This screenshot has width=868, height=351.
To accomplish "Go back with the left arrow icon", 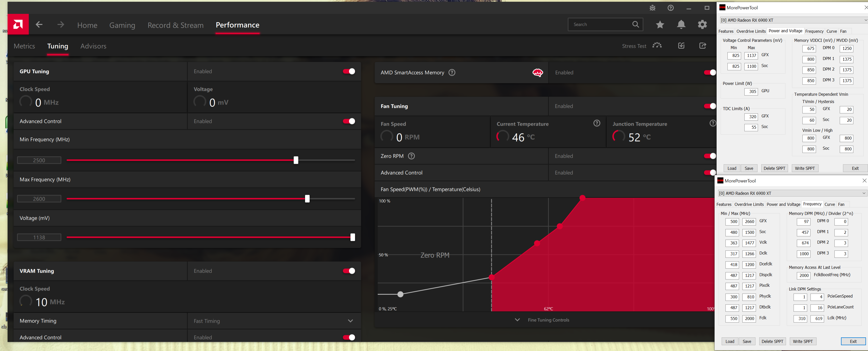I will 39,24.
